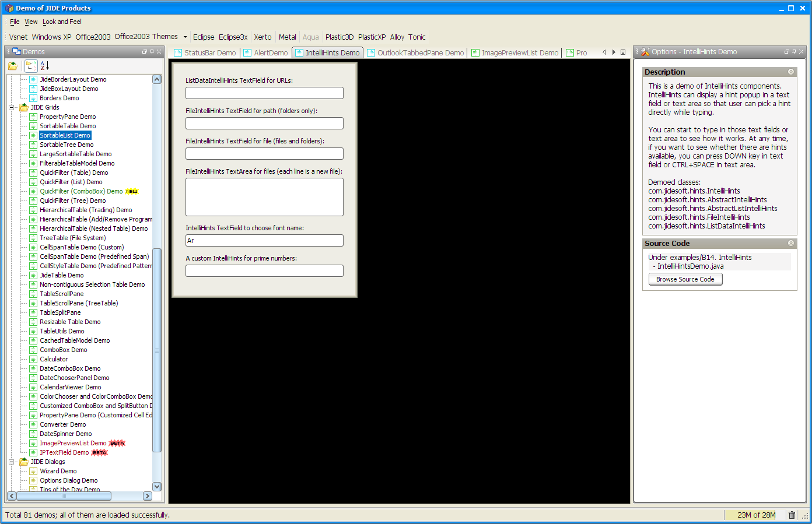Viewport: 812px width, 524px height.
Task: Apply the Xerto look and feel
Action: click(x=262, y=37)
